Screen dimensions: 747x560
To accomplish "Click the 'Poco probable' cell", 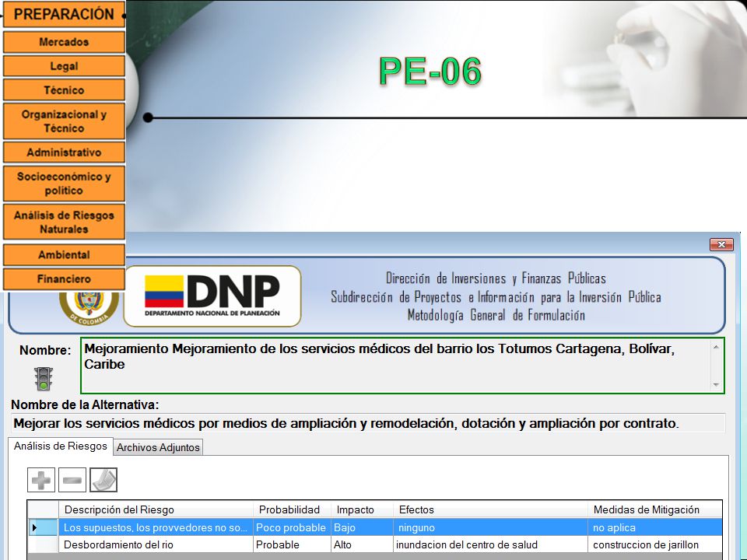I will click(292, 527).
